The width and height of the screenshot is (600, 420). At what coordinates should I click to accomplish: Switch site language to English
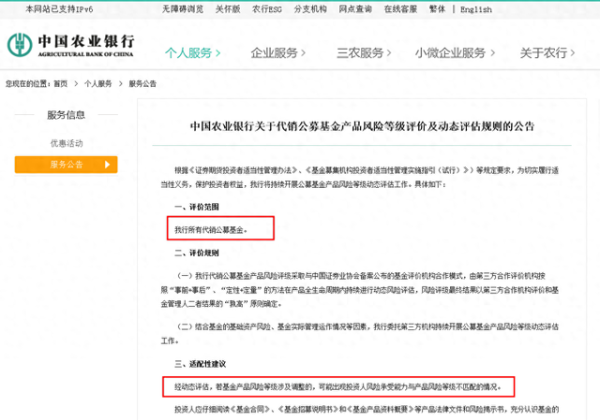coord(476,10)
